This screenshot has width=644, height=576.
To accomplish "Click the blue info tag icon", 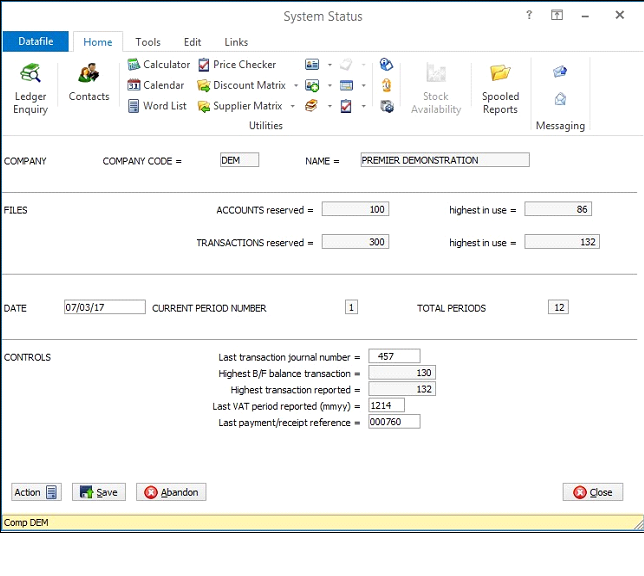I will [386, 65].
